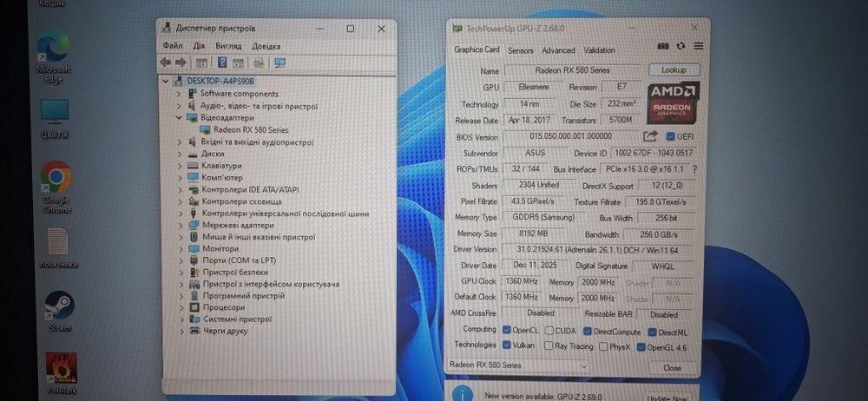Toggle the Vulkan checkbox

pos(506,345)
